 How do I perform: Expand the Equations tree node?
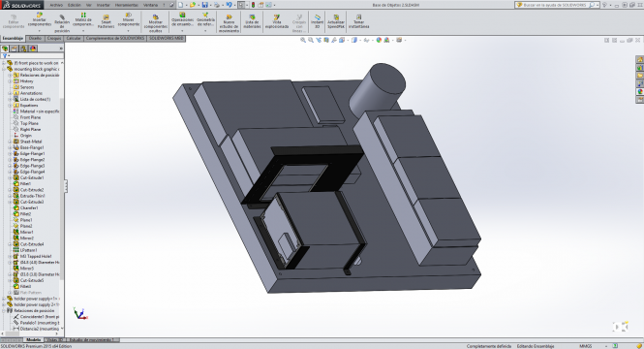[x=10, y=106]
